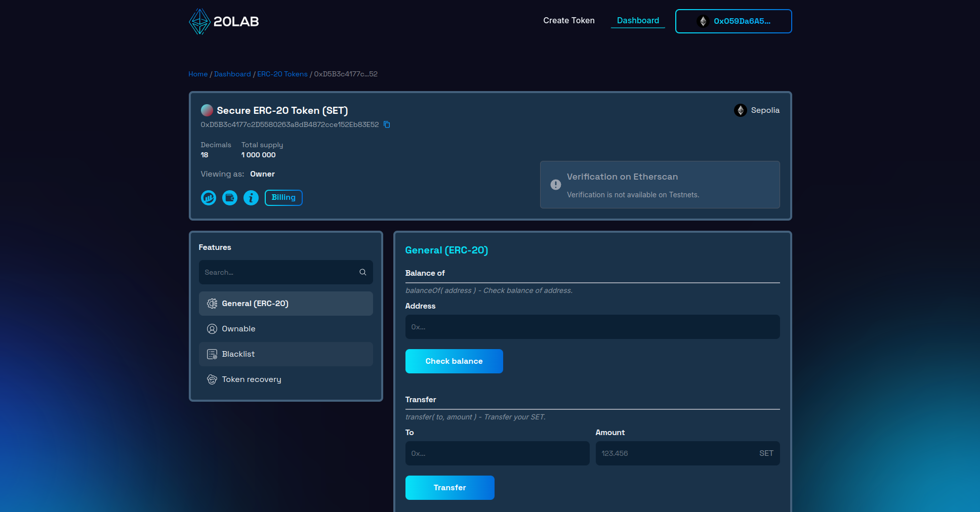Click the 'Owner' viewing role text
The image size is (980, 512).
pos(262,174)
